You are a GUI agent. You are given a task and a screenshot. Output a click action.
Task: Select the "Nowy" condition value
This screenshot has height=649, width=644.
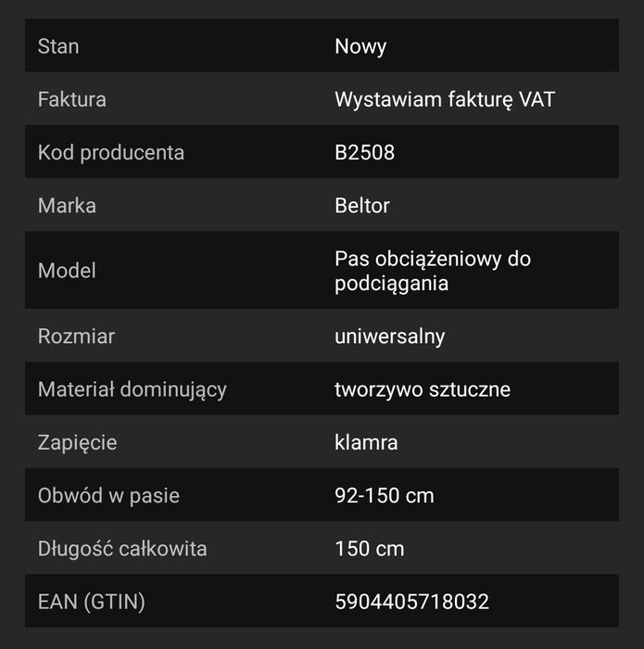click(360, 46)
